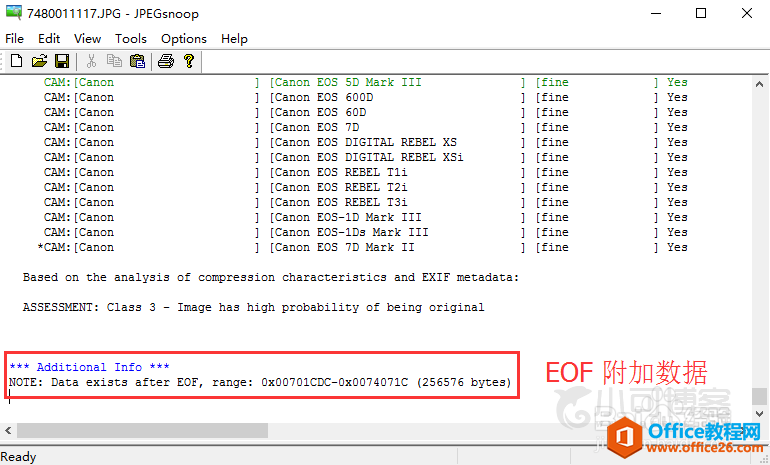Click the 'Canon EOS REBEL T1i' row

coord(365,172)
